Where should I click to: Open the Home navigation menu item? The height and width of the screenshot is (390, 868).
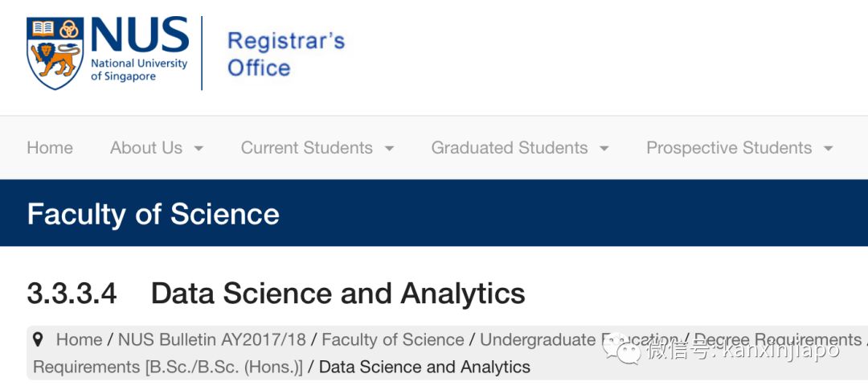point(50,148)
